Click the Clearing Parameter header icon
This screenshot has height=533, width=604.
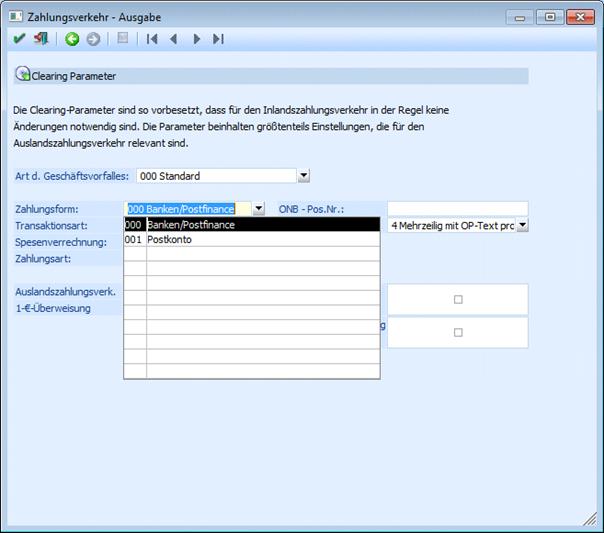[23, 75]
